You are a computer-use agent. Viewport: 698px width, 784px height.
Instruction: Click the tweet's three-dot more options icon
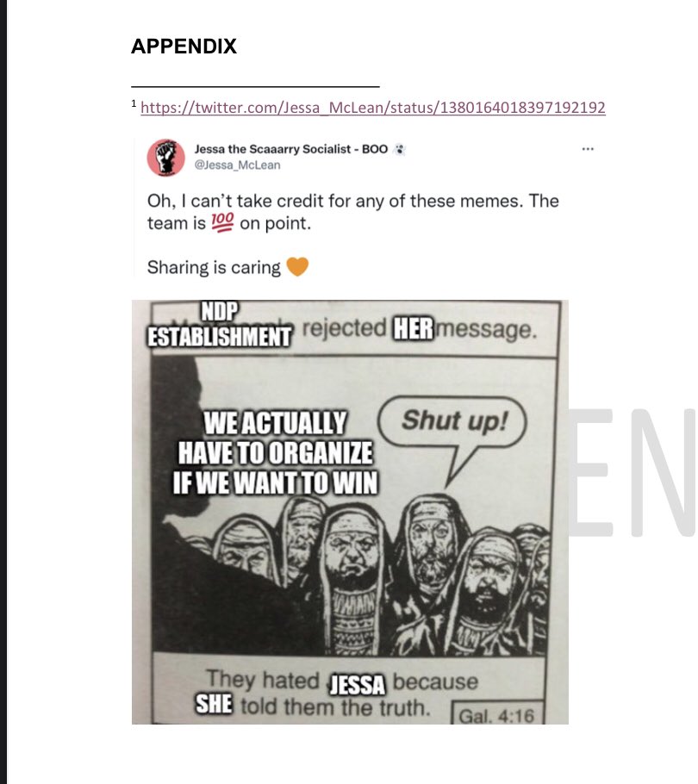click(588, 148)
